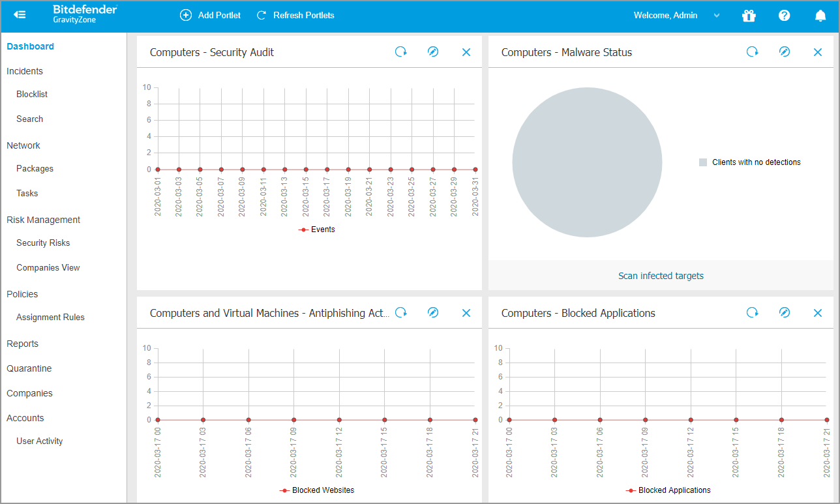Click the Scan infected targets link
The height and width of the screenshot is (504, 840).
[661, 276]
